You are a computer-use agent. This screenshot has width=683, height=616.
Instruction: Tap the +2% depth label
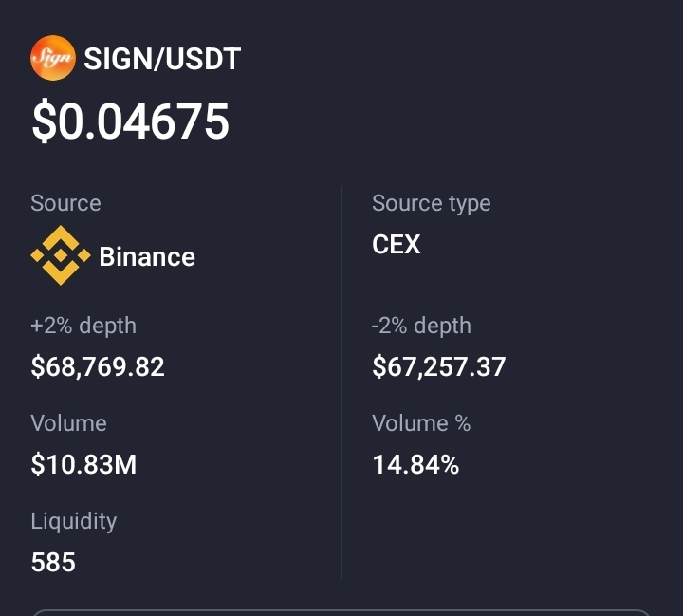(83, 326)
